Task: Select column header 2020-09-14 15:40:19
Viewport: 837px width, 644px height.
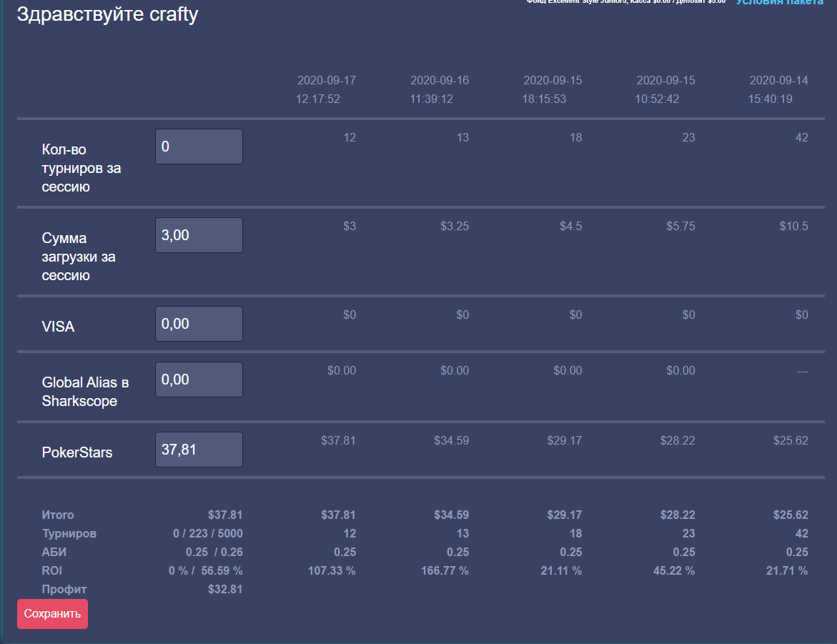Action: (x=778, y=89)
